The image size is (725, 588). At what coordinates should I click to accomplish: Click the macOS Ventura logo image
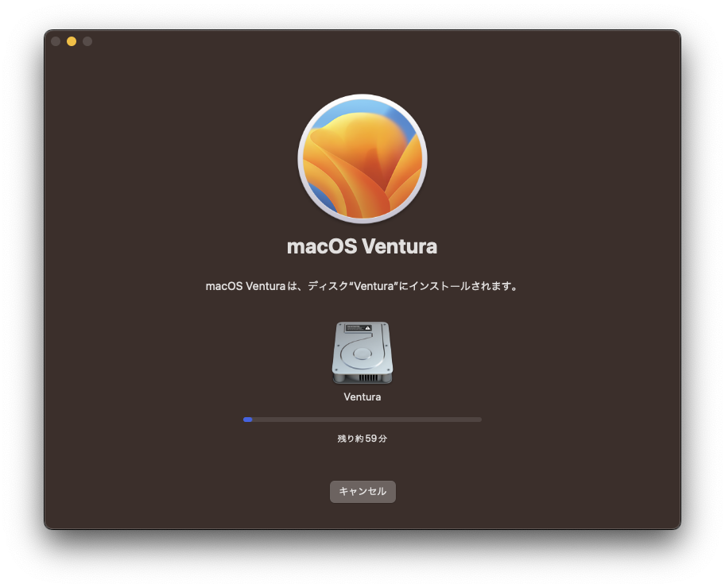point(362,159)
